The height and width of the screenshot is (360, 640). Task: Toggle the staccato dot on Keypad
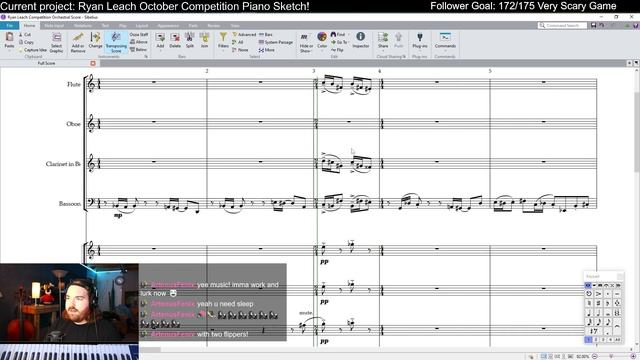point(608,294)
